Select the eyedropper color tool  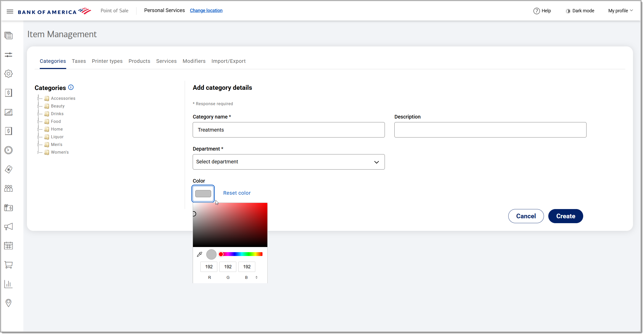199,254
